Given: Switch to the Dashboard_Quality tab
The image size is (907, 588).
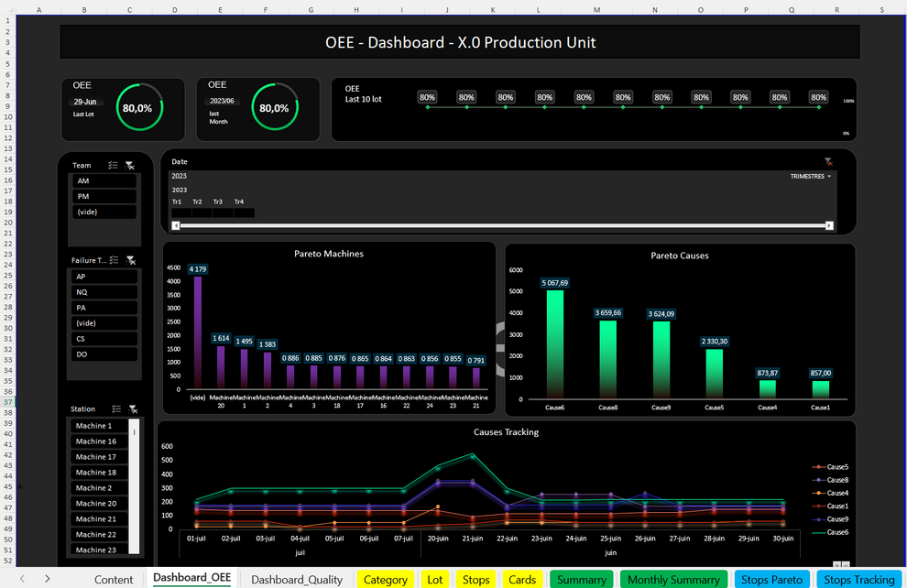Looking at the screenshot, I should pos(296,579).
